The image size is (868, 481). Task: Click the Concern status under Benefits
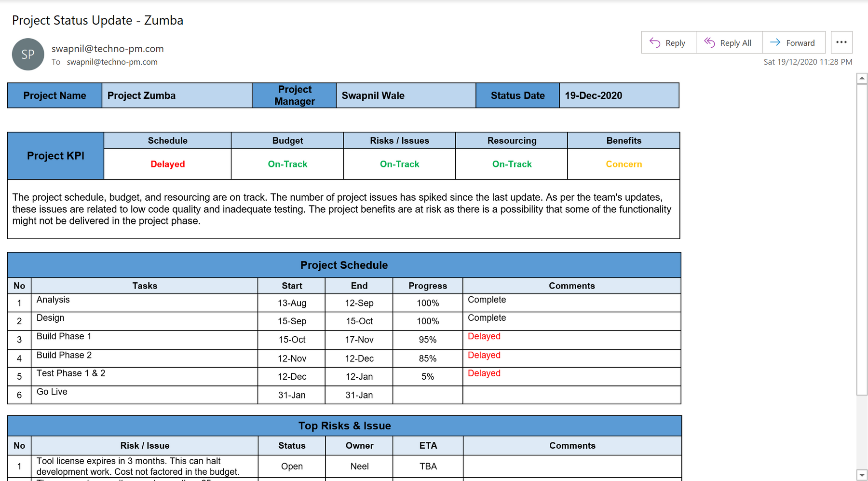point(624,164)
